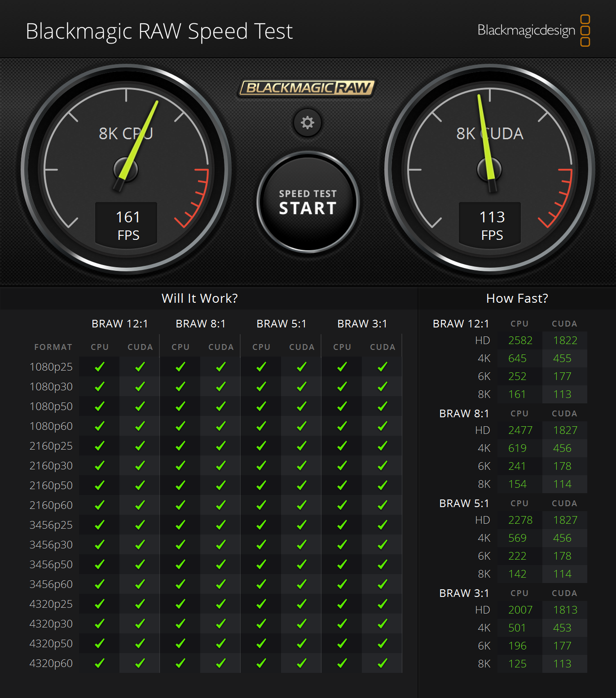Click 2160p50 BRAW 3:1 CPU checkmark

pyautogui.click(x=342, y=486)
